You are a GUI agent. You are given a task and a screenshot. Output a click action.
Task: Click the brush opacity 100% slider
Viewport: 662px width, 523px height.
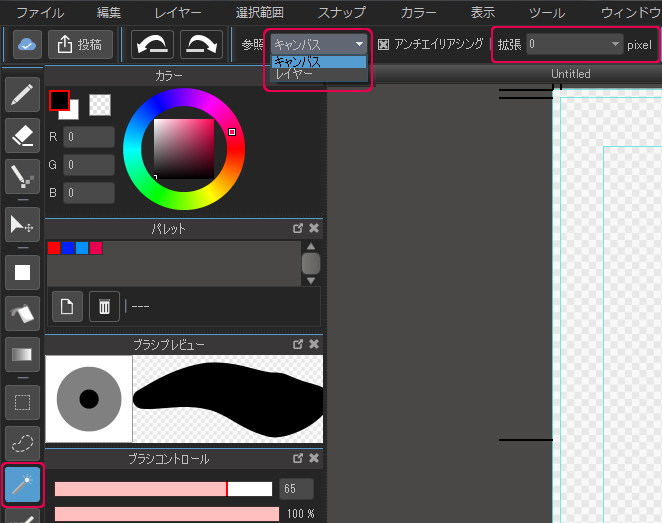coord(167,514)
